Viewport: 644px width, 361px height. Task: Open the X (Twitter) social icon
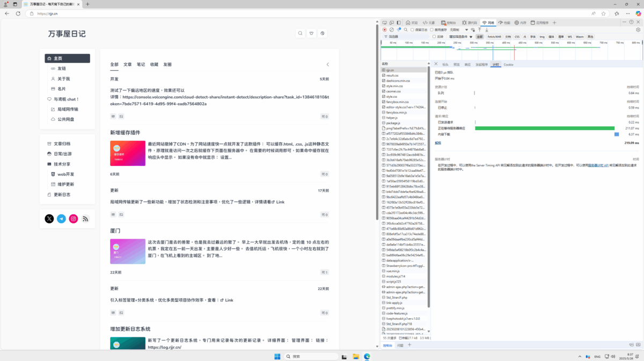point(49,219)
